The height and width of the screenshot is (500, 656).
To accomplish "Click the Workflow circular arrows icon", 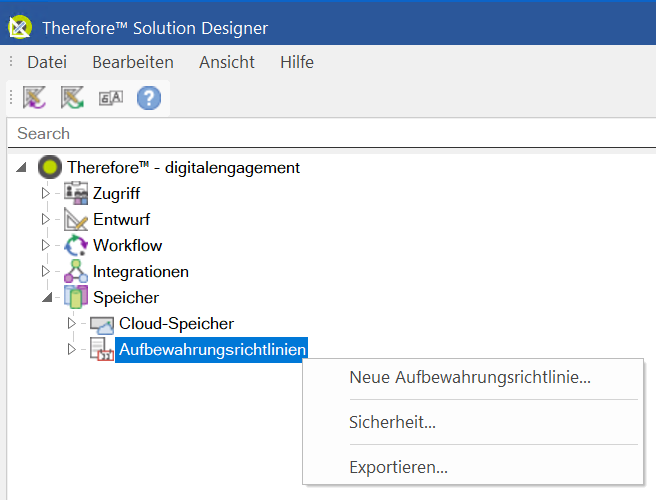I will 76,245.
